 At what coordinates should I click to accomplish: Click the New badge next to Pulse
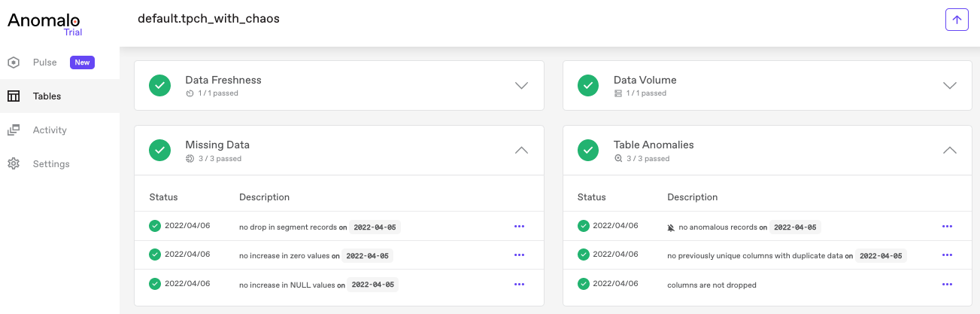tap(82, 62)
